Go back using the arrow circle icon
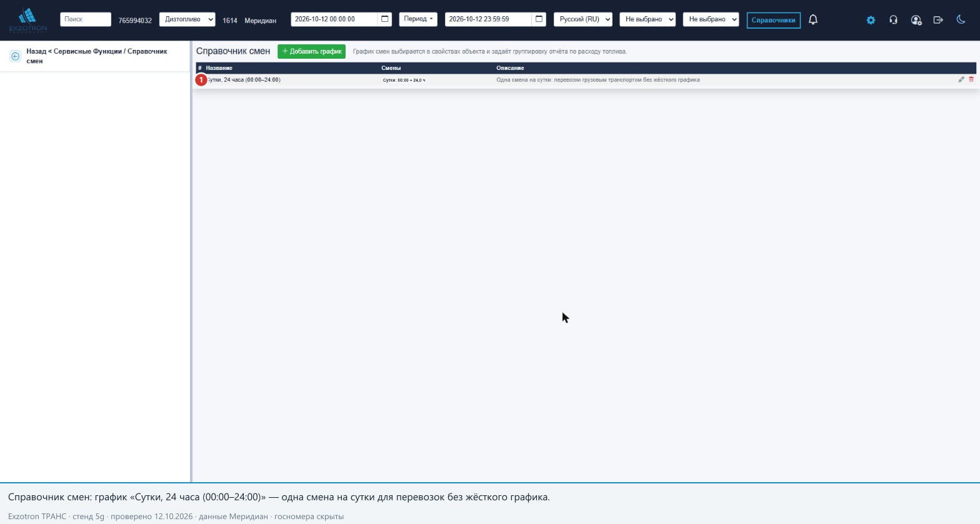The image size is (980, 524). coord(16,56)
